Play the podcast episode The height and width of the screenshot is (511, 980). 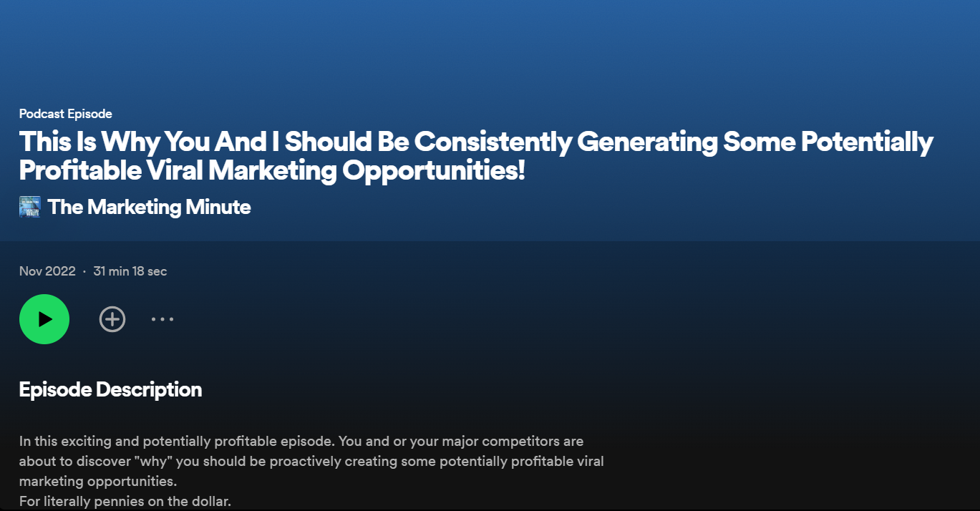(x=44, y=319)
